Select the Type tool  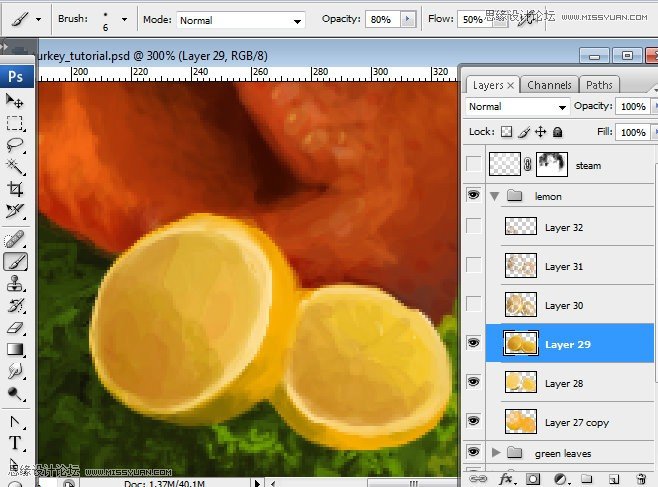click(x=15, y=443)
